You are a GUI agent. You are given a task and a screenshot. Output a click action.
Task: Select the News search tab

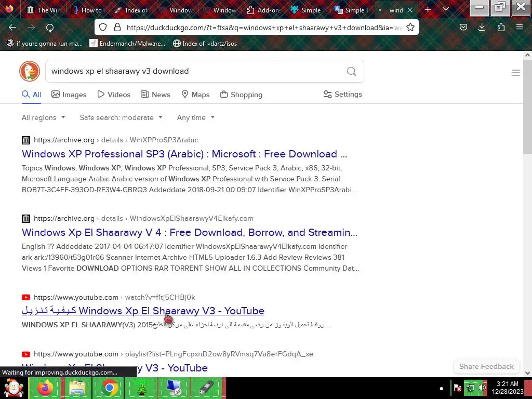[x=155, y=95]
